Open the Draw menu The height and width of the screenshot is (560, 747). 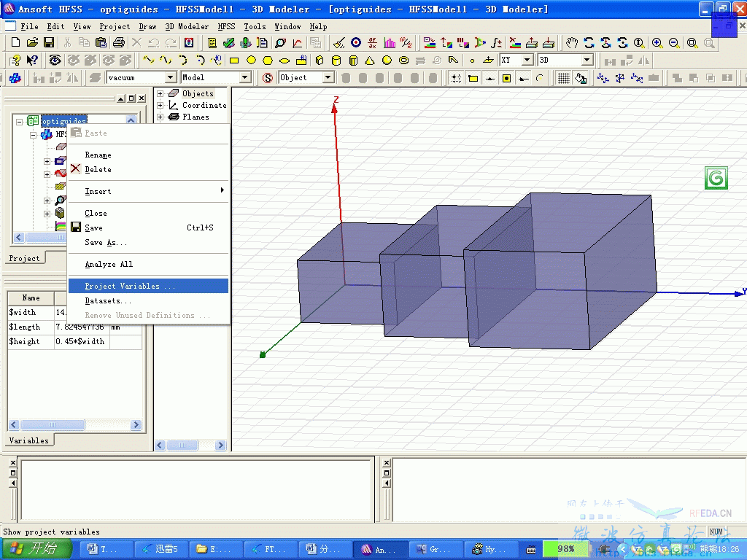(147, 27)
